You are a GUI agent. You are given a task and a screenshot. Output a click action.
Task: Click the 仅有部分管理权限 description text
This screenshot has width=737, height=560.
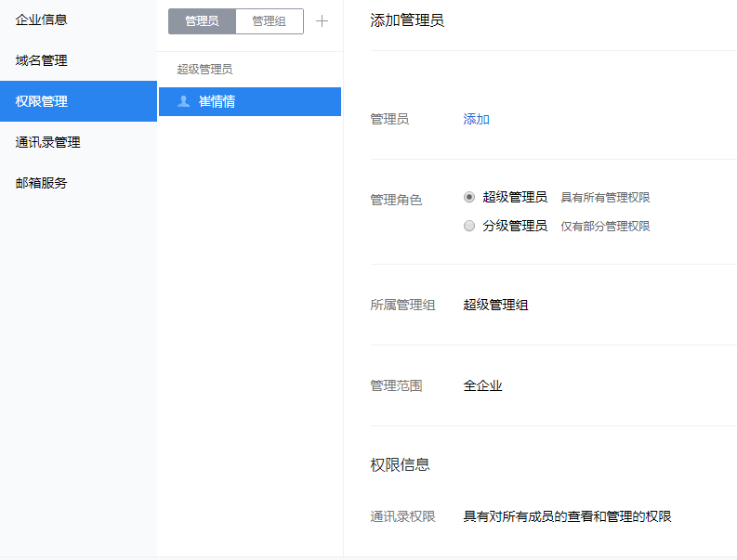point(605,227)
